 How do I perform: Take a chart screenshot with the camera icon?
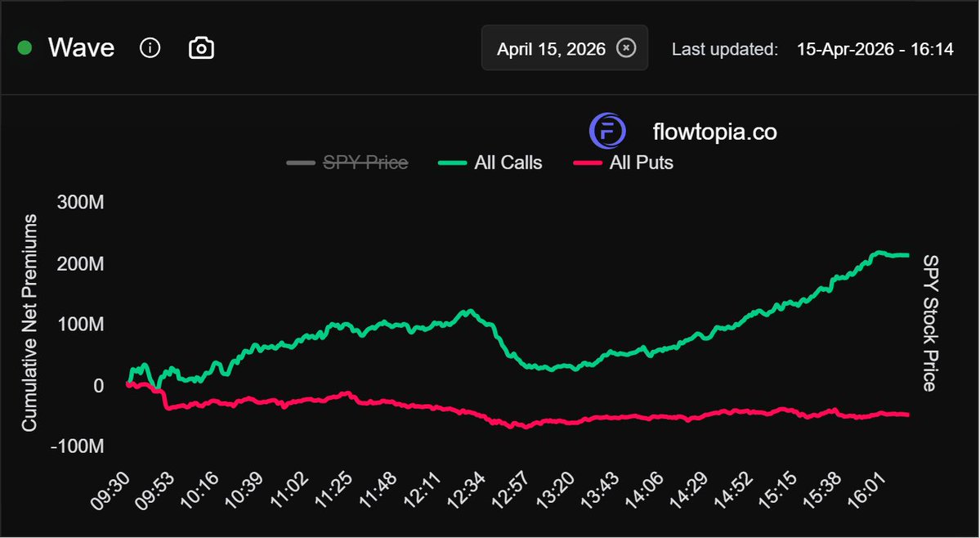pos(201,48)
